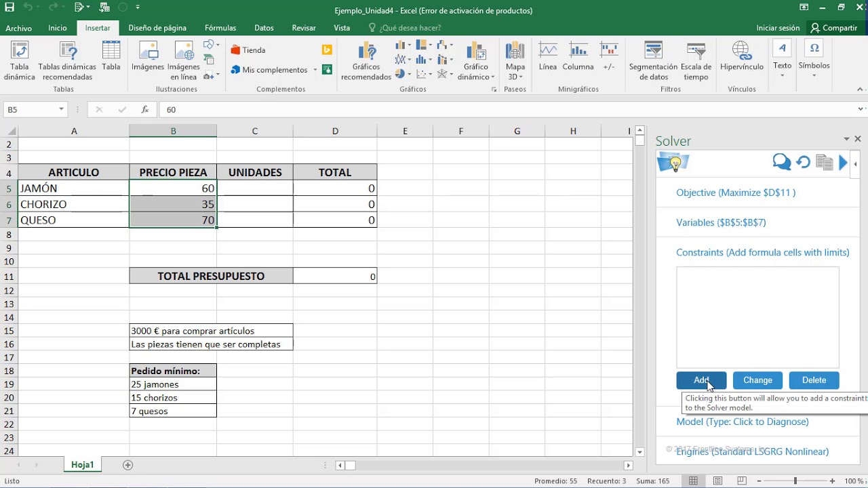Switch to the Revisar tab
The width and height of the screenshot is (868, 488).
[304, 28]
